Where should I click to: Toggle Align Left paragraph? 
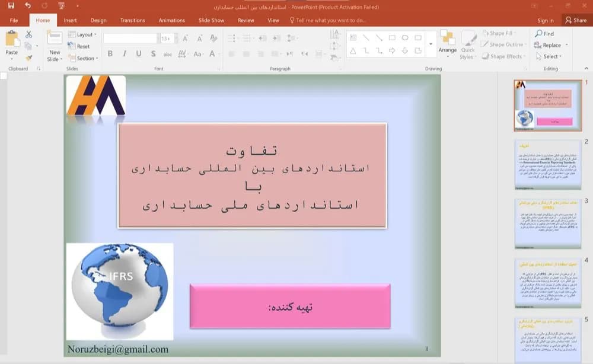[x=232, y=54]
